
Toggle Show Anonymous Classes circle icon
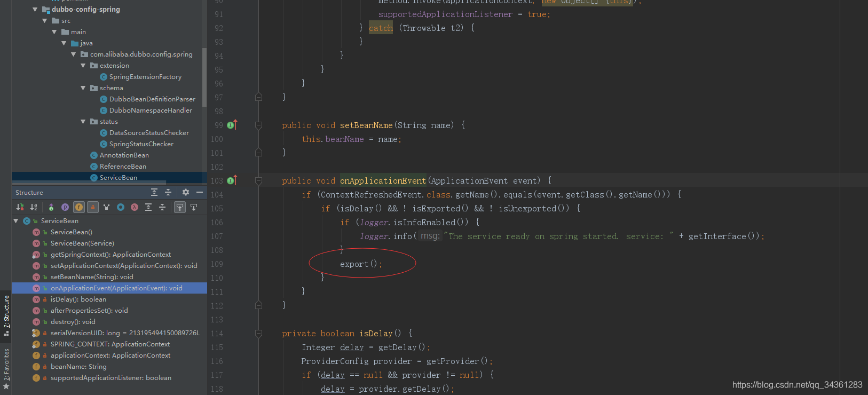(x=121, y=207)
